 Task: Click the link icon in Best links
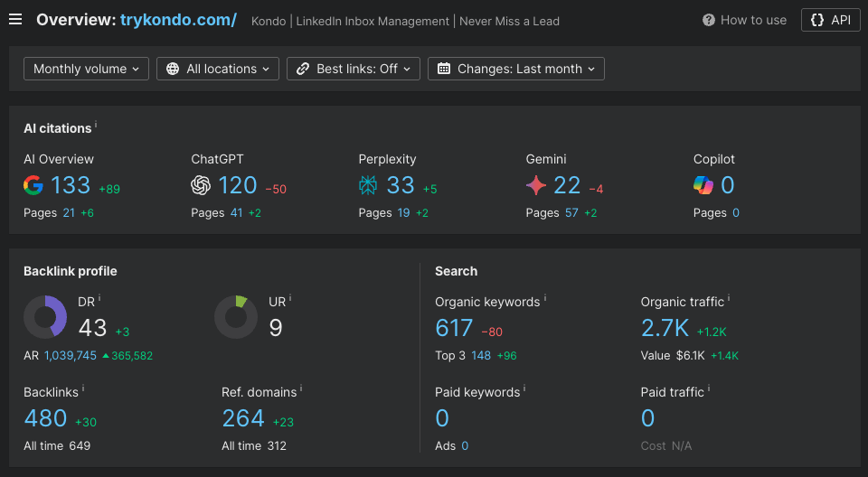(303, 69)
